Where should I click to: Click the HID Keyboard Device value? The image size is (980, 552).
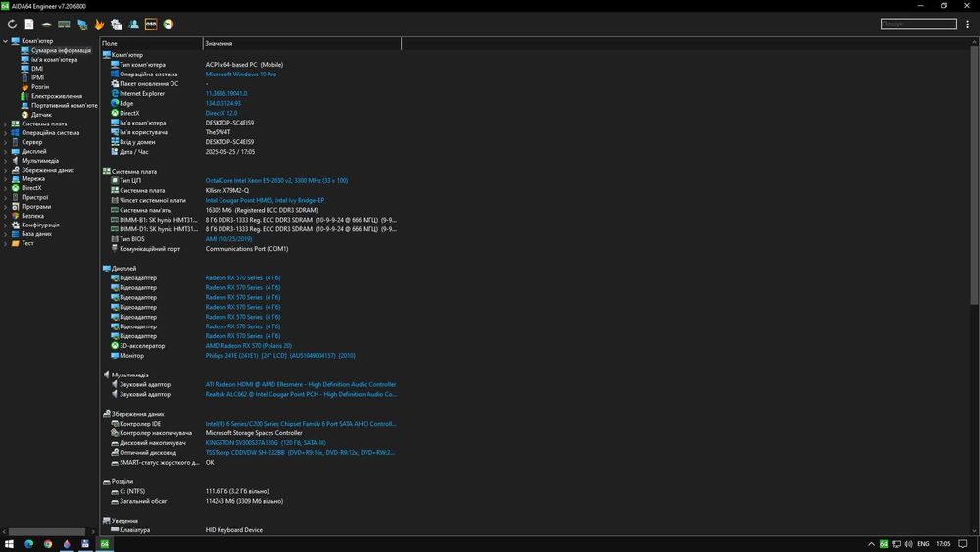click(234, 530)
